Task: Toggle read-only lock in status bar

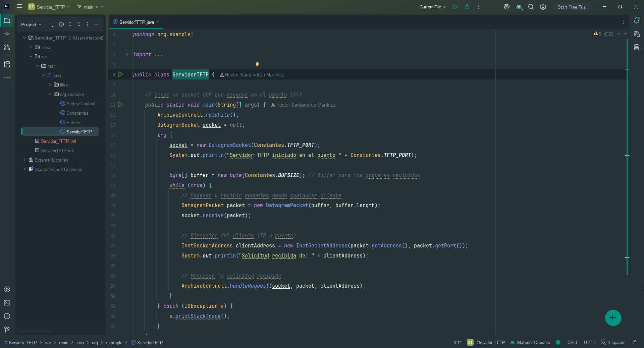Action: pyautogui.click(x=634, y=342)
